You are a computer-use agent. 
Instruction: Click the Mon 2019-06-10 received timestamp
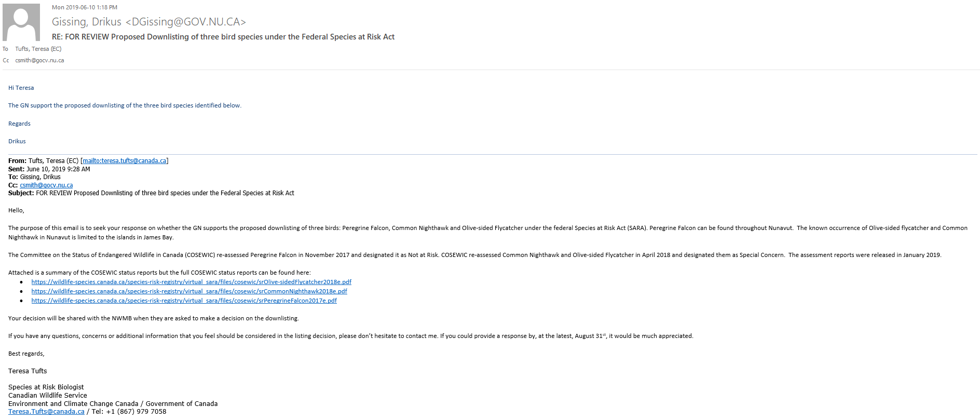click(85, 7)
